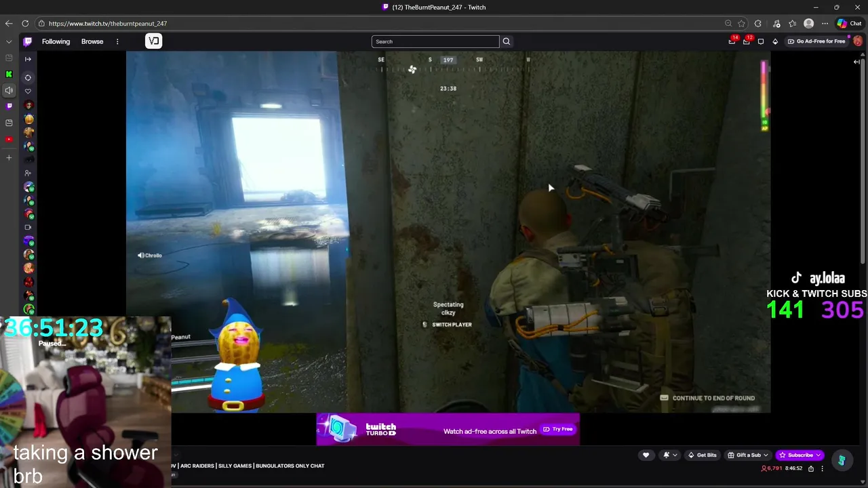Open the followed-channels heart icon in sidebar
Screen dimensions: 868x488
coord(28,91)
